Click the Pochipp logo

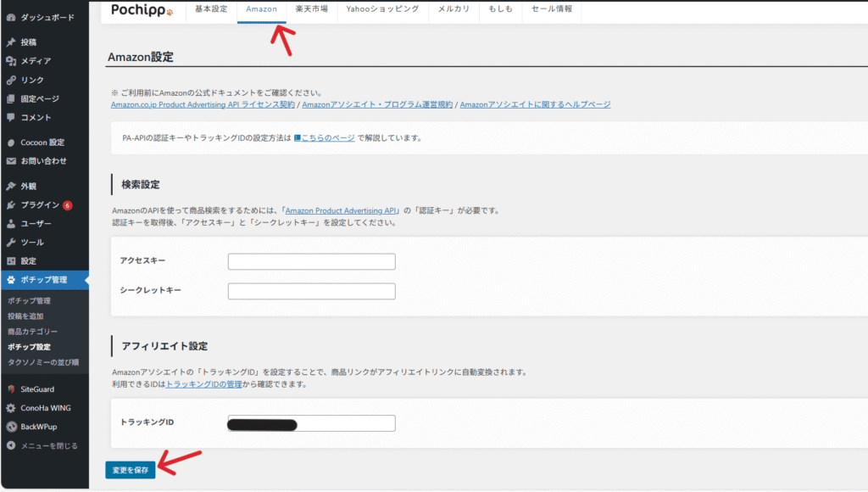click(142, 9)
